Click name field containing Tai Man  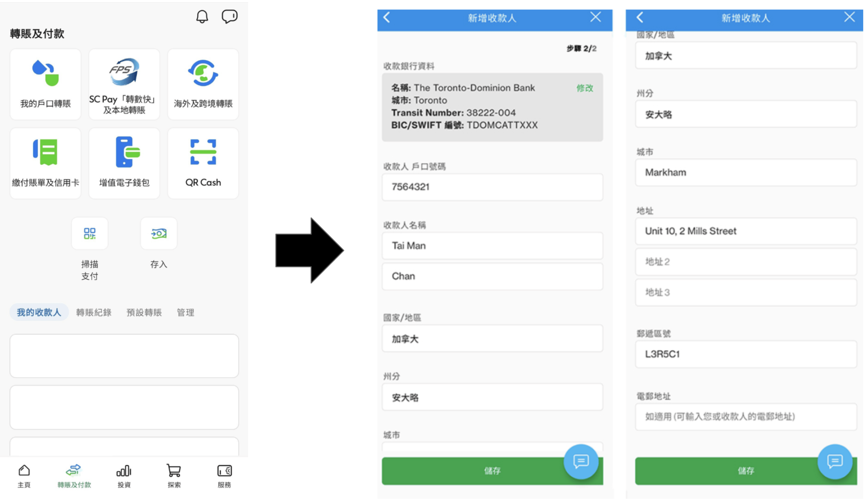[x=492, y=246]
